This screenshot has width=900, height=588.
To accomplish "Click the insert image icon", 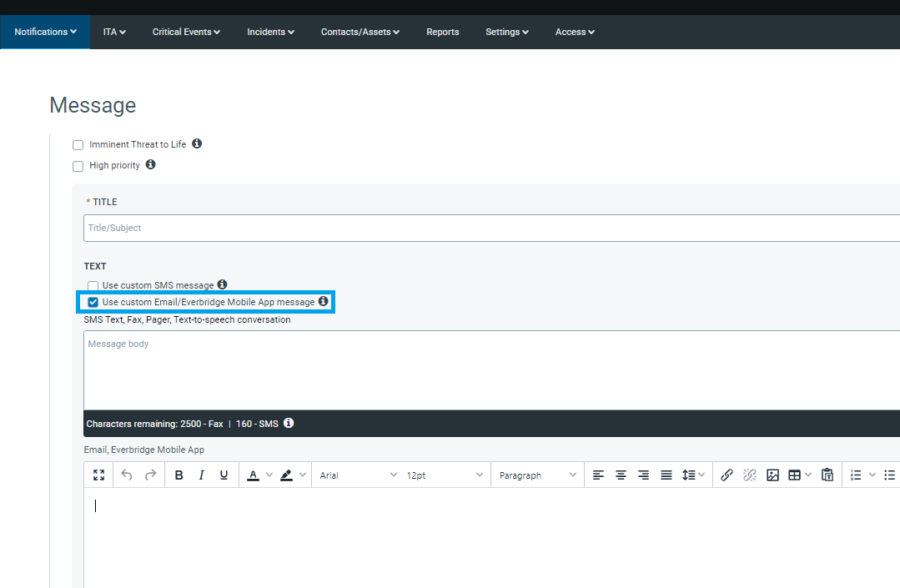I will click(x=772, y=475).
